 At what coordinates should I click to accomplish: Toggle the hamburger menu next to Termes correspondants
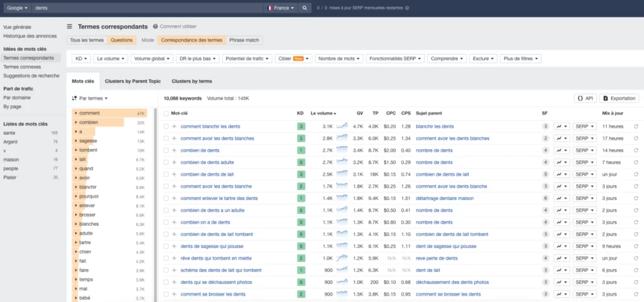[69, 26]
